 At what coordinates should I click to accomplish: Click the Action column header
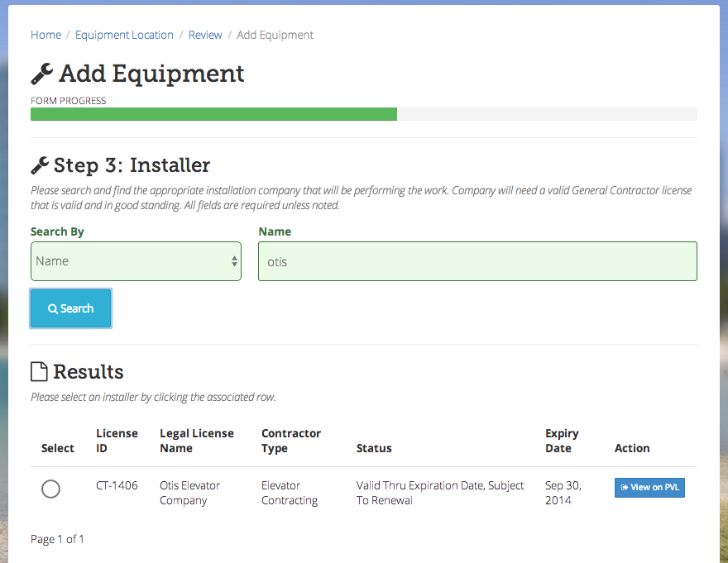[x=632, y=448]
